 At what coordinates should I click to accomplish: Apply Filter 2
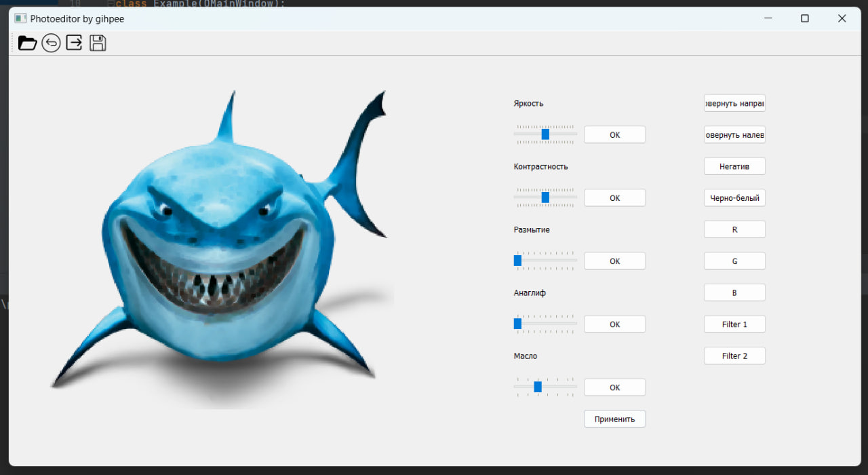734,356
